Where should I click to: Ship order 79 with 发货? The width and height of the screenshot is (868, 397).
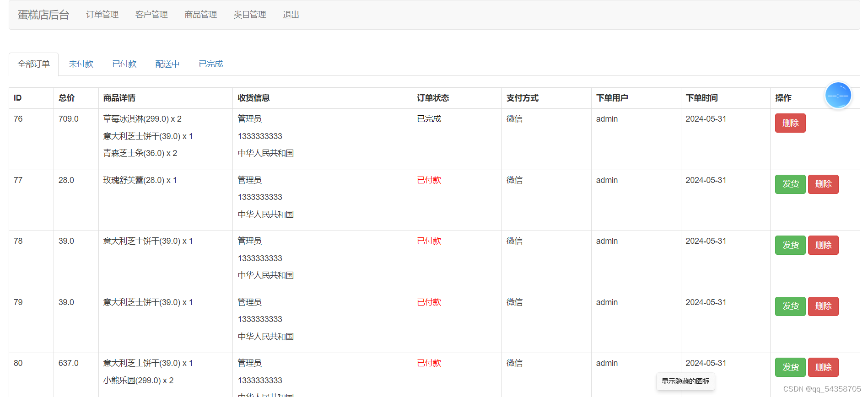[x=790, y=306]
